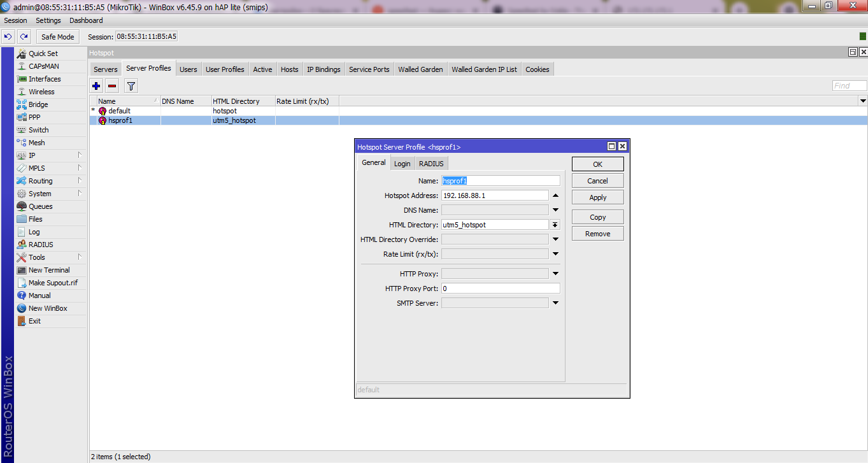Collapse the Hotspot Address field arrow
The height and width of the screenshot is (463, 868).
point(555,196)
